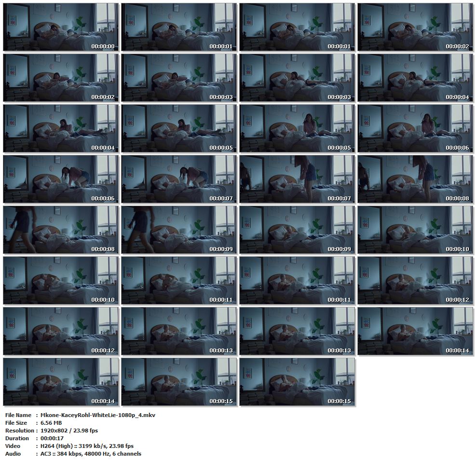Click the AC3 384 kbps audio details
Screen dimensions: 476x460
point(91,454)
